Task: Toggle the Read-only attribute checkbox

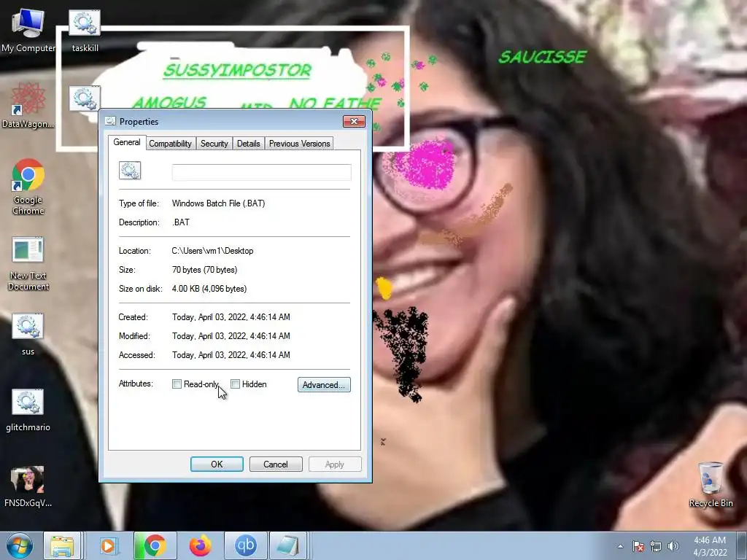Action: tap(177, 384)
